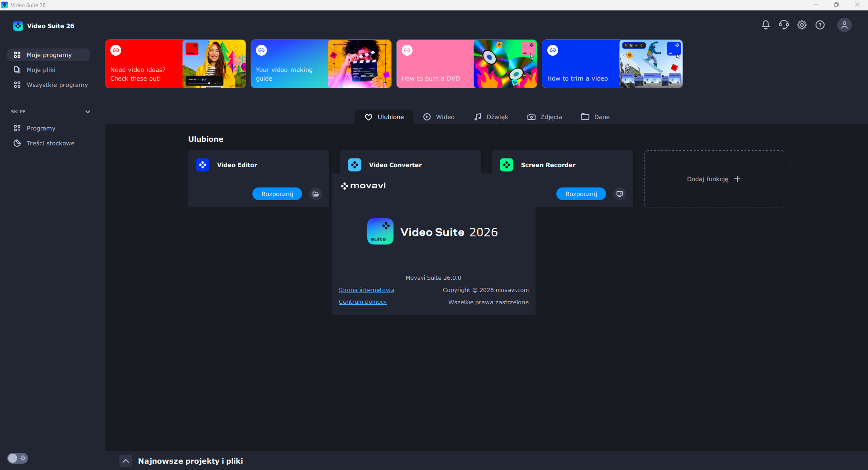Image resolution: width=868 pixels, height=470 pixels.
Task: Switch to the Dźwięk tab
Action: pos(491,117)
